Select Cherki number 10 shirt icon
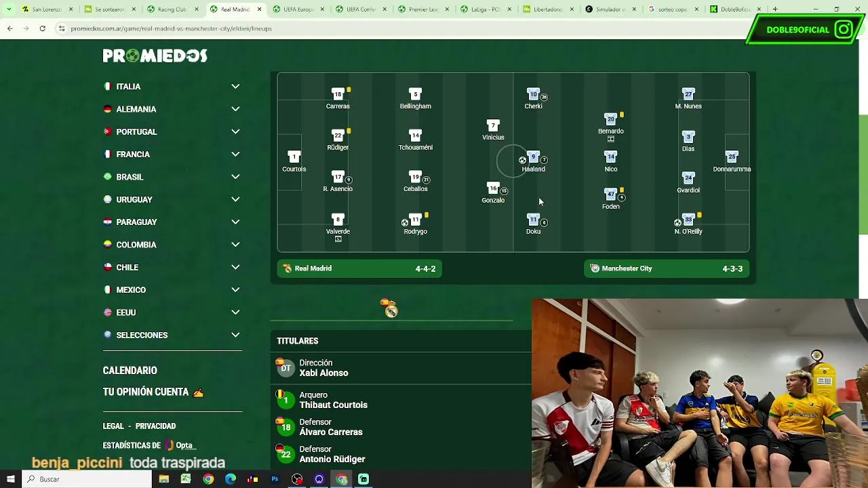The width and height of the screenshot is (868, 488). [533, 94]
